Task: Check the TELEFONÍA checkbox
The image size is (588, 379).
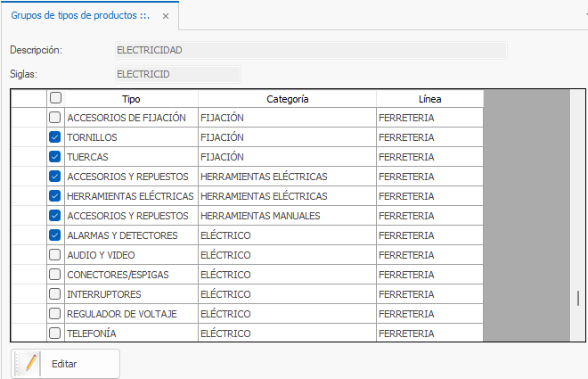Action: point(54,333)
